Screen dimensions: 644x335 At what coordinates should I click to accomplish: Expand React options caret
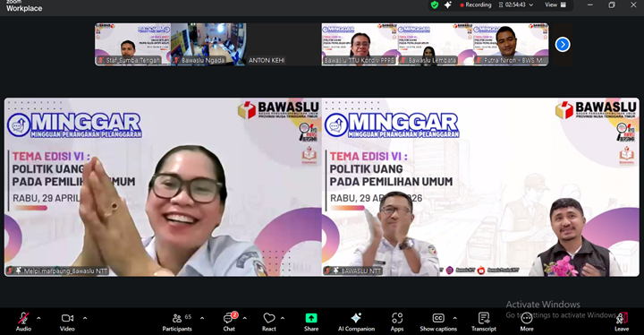click(x=283, y=318)
